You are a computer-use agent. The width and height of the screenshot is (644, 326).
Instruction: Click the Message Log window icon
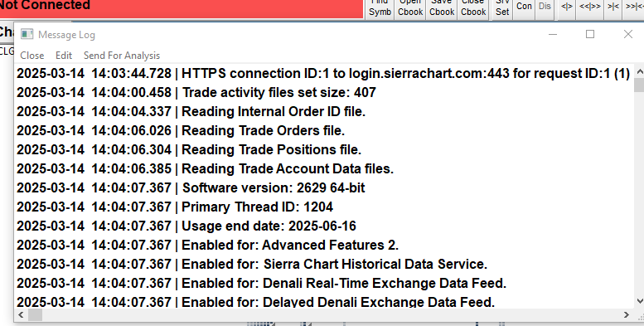pyautogui.click(x=27, y=34)
